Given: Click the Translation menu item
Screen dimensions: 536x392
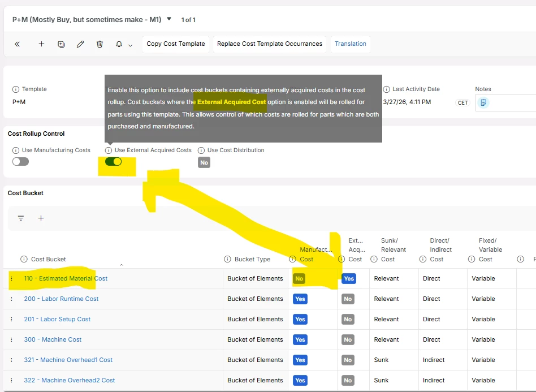Looking at the screenshot, I should point(350,44).
